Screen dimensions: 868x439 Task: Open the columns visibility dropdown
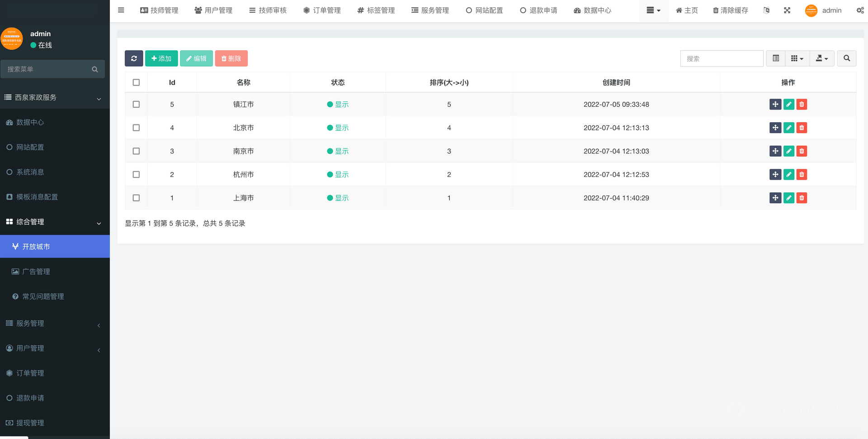pyautogui.click(x=797, y=58)
